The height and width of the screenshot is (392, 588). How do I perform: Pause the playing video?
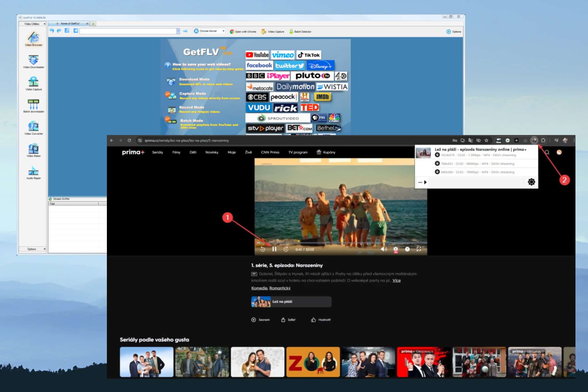(274, 249)
